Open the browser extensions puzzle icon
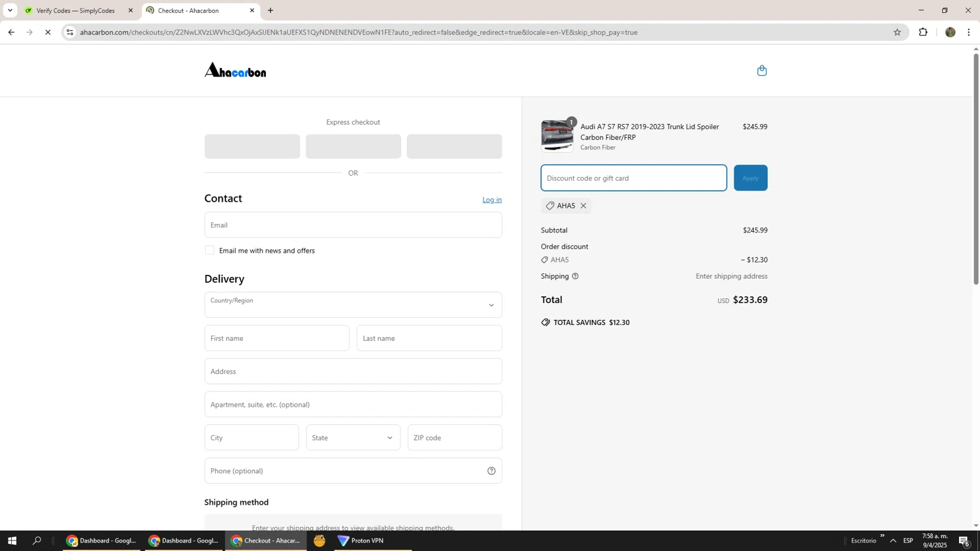Screen dimensions: 980x551 click(923, 32)
